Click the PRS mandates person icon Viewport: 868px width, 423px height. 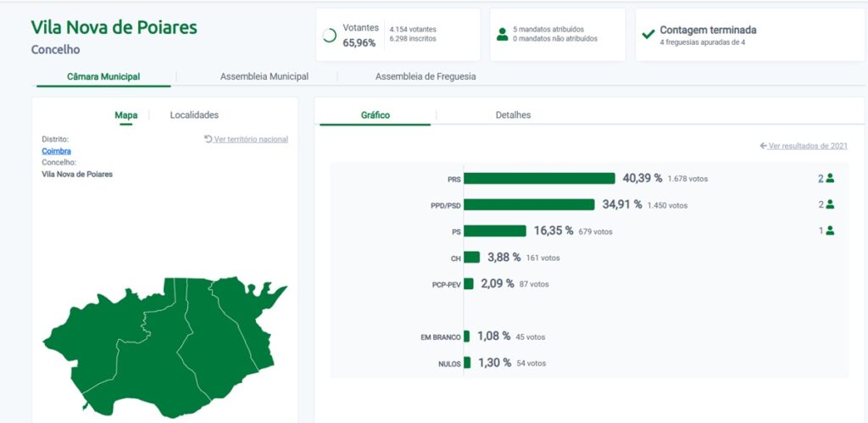pyautogui.click(x=830, y=178)
